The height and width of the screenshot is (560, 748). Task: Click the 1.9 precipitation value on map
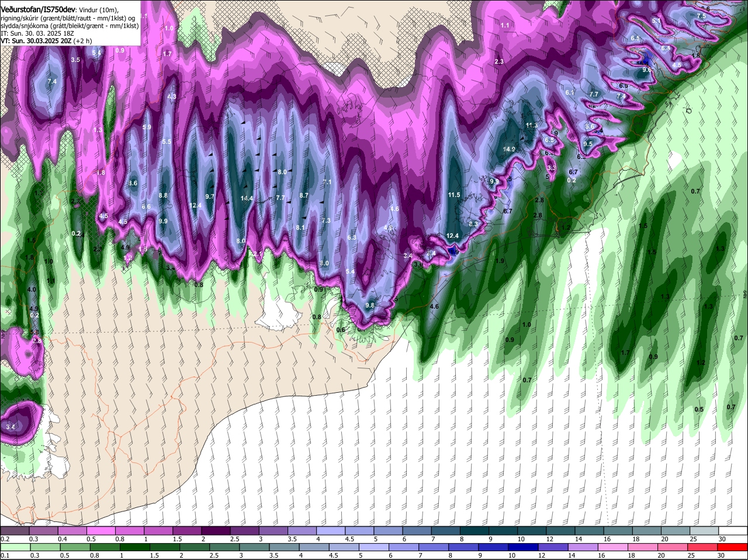point(500,261)
